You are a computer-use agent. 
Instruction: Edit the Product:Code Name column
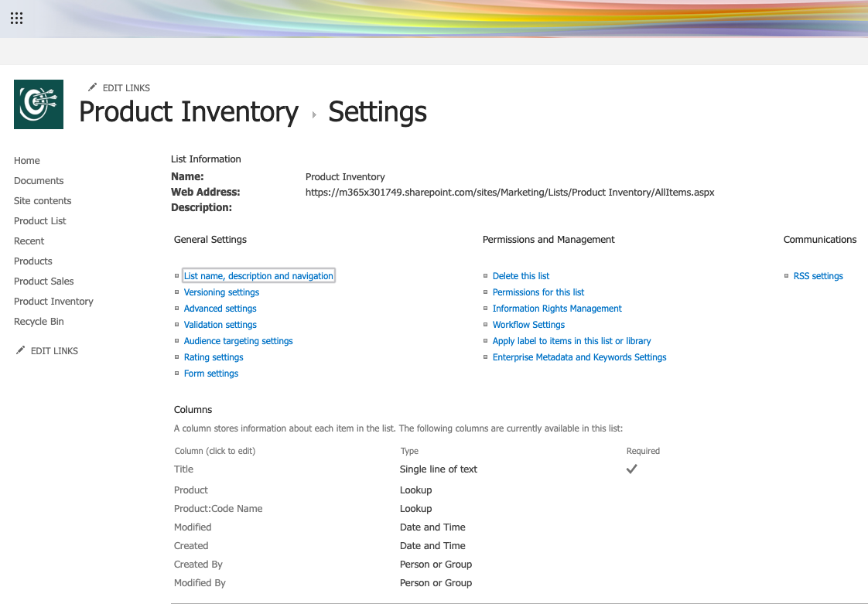pos(218,509)
